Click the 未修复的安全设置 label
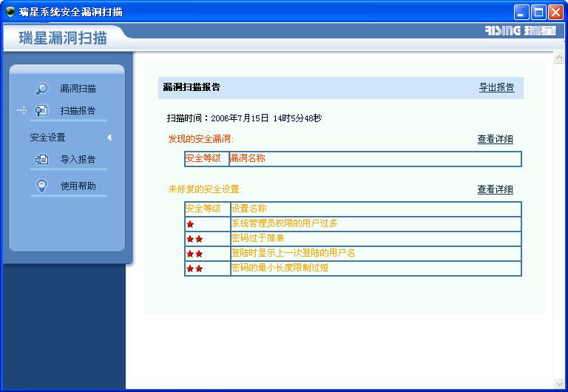 pyautogui.click(x=206, y=189)
